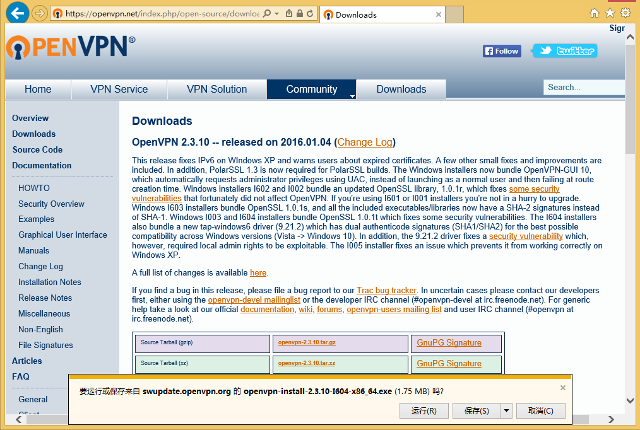Refresh the page with reload icon
This screenshot has width=640, height=430.
(x=310, y=13)
